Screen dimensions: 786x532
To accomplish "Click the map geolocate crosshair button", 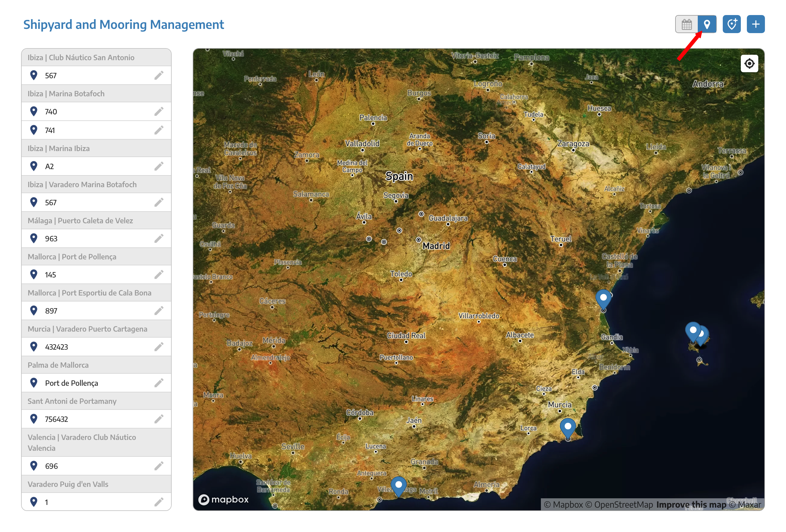I will coord(749,63).
